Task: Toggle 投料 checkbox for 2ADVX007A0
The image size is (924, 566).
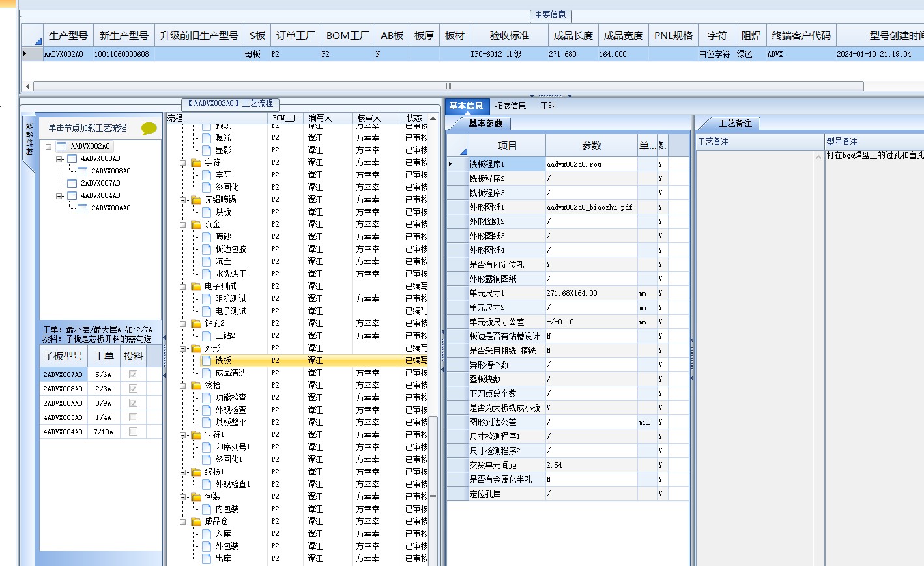Action: tap(133, 375)
